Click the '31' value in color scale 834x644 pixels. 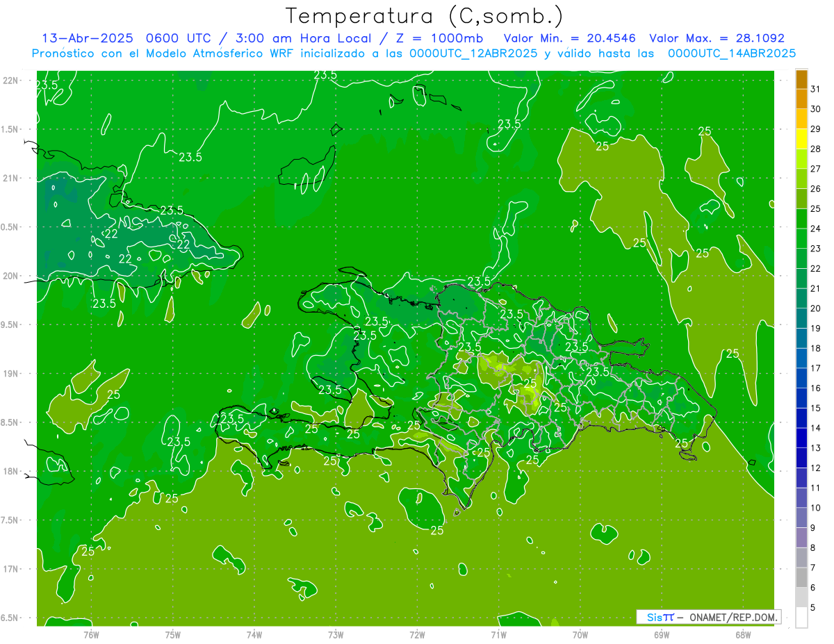(816, 89)
